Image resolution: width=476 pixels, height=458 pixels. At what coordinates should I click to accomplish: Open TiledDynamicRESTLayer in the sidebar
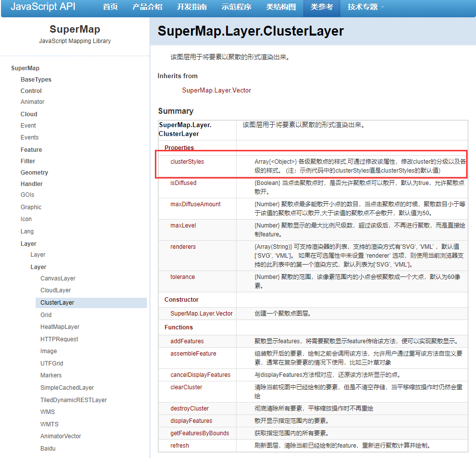coord(73,400)
